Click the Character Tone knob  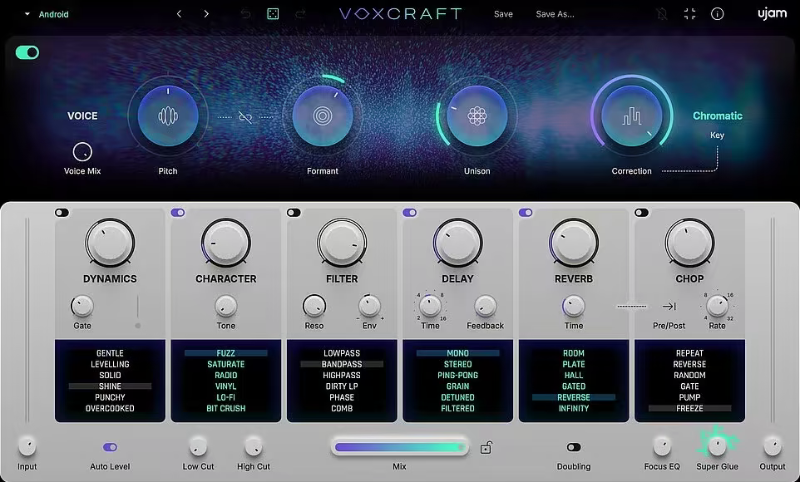[226, 307]
